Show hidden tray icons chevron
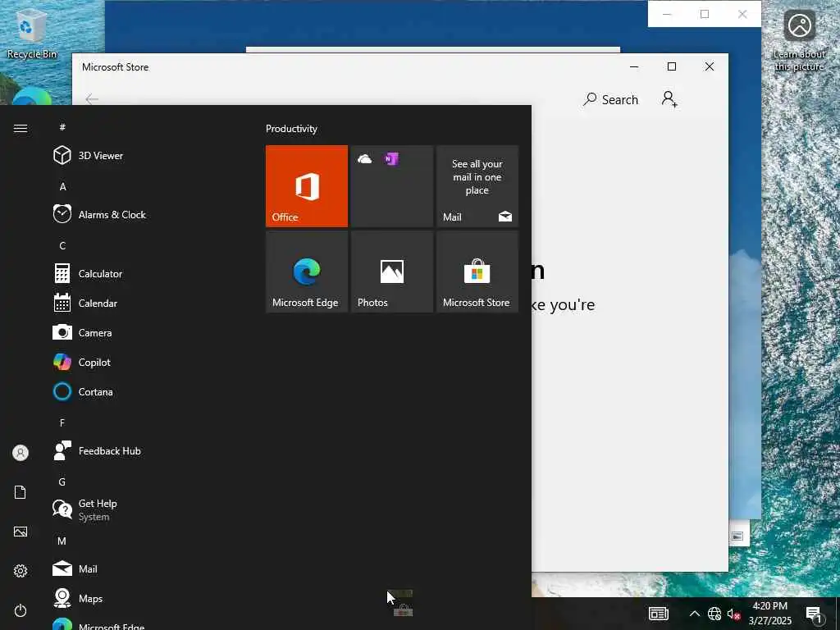This screenshot has width=840, height=630. (694, 614)
